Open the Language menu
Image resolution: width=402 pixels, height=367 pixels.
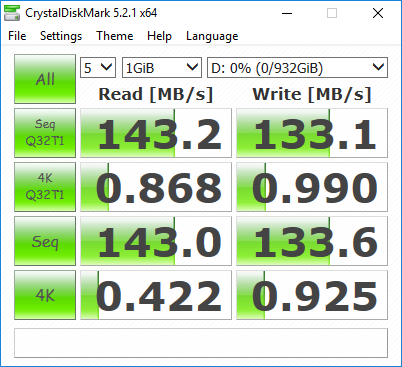pyautogui.click(x=212, y=36)
